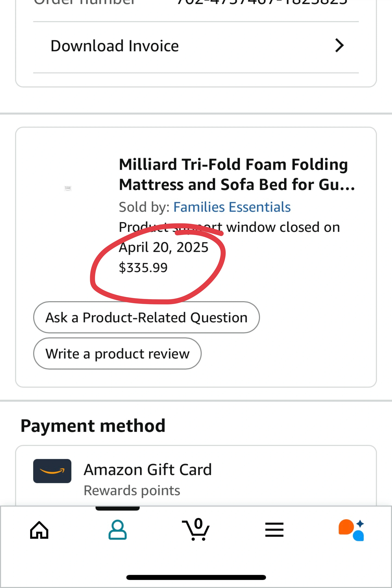Open the shopping cart icon
This screenshot has width=392, height=588.
coord(196,530)
